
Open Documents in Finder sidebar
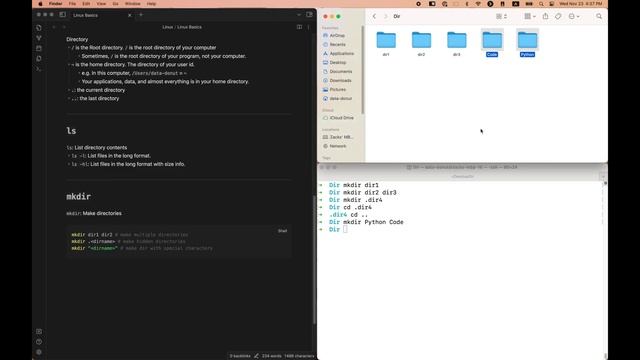(341, 71)
